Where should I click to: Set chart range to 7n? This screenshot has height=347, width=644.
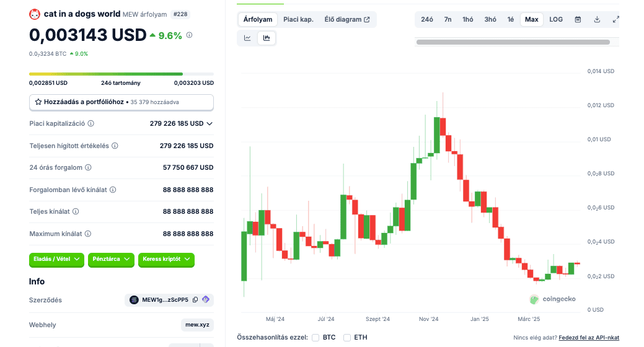(448, 19)
